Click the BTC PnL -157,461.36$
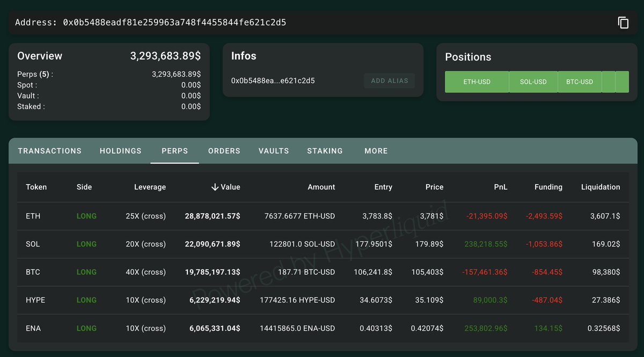Screen dimensions: 644x357 pos(485,272)
